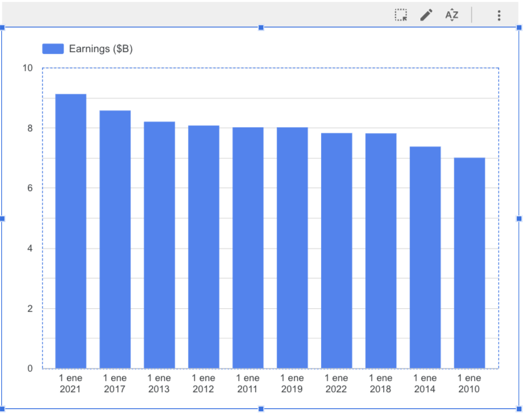Viewport: 525px width, 420px height.
Task: Click the blue Earnings legend color swatch
Action: tap(53, 49)
